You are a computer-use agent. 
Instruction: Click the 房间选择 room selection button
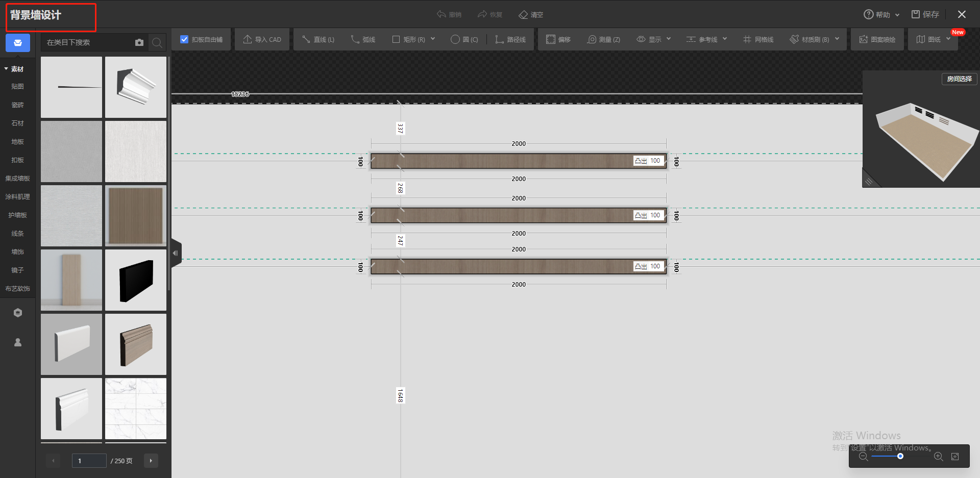[959, 79]
